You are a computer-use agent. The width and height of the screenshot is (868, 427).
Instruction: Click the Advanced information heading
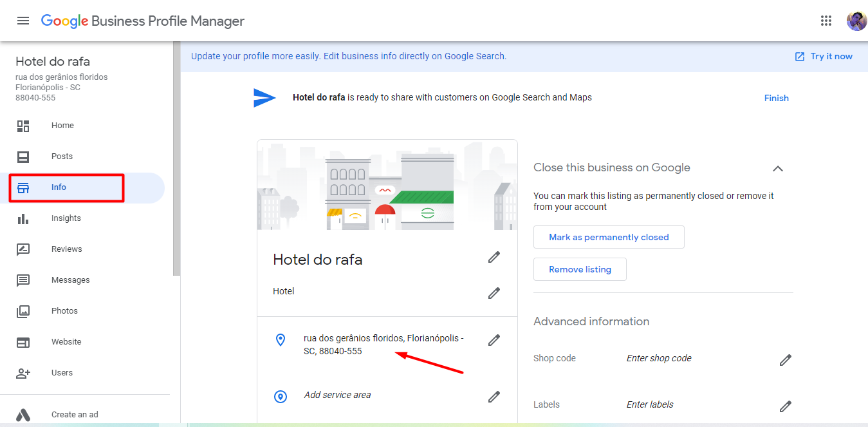591,321
